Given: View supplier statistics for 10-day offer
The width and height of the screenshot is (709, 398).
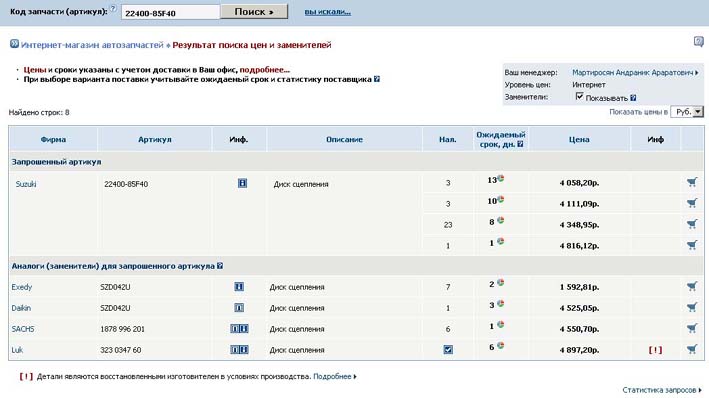Looking at the screenshot, I should click(x=501, y=199).
